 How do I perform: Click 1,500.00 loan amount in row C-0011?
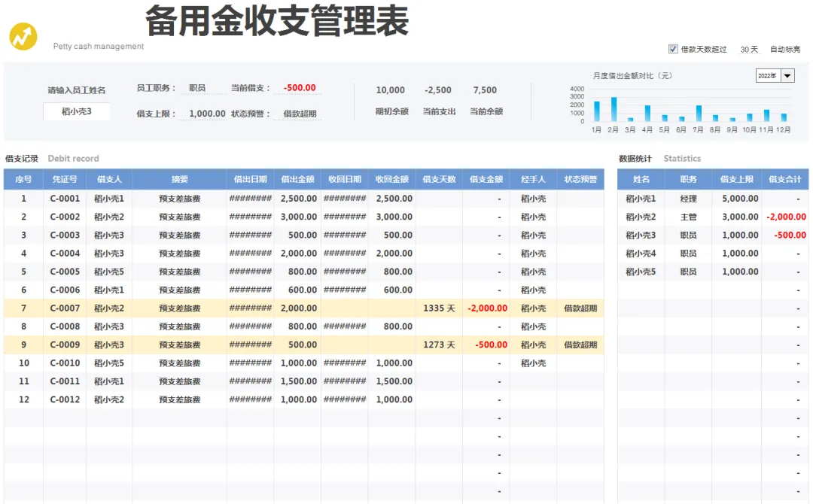click(299, 381)
